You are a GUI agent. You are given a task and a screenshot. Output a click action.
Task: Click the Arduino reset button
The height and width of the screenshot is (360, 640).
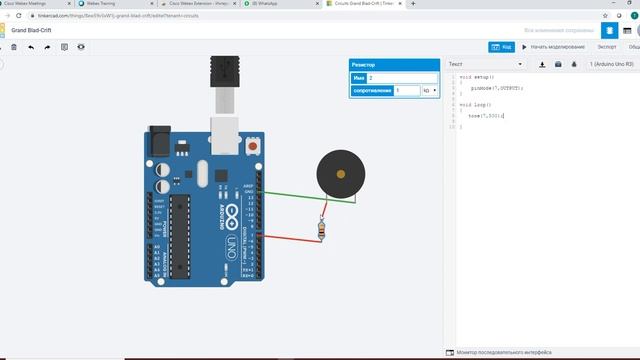pyautogui.click(x=253, y=146)
